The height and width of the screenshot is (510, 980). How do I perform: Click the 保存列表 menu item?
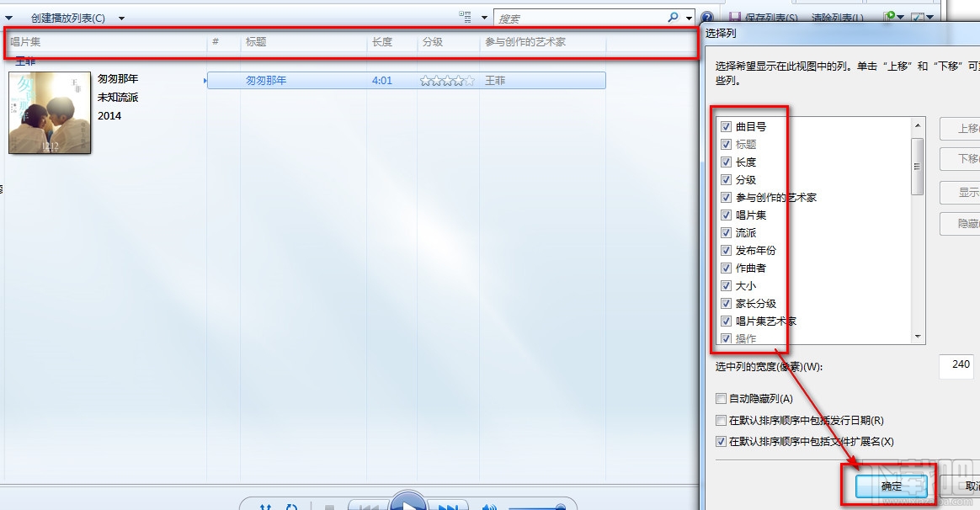(755, 17)
